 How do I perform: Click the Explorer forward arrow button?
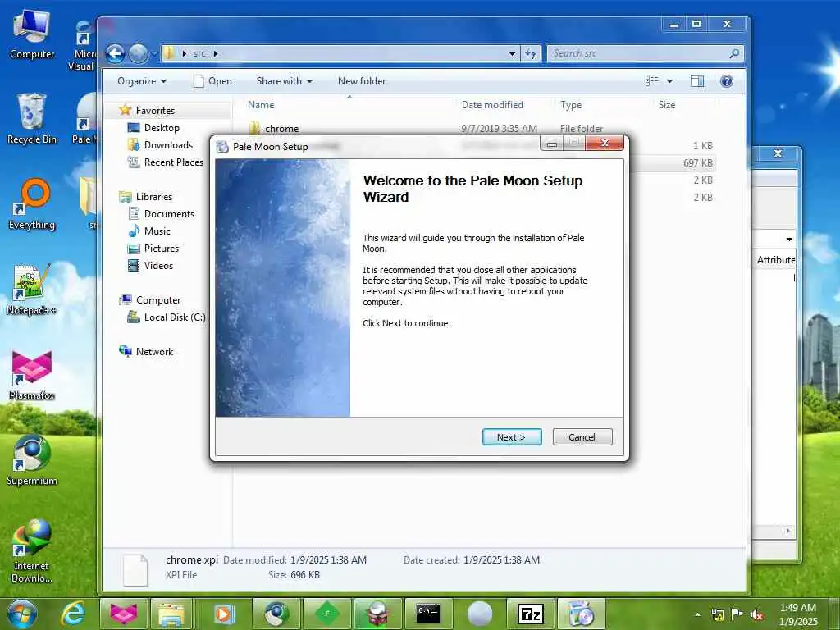[x=138, y=53]
